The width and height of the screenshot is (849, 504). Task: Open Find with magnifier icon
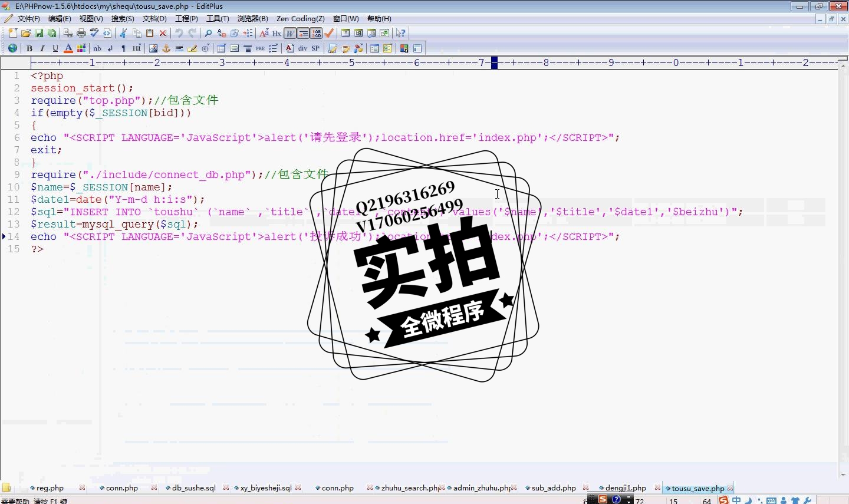tap(208, 33)
